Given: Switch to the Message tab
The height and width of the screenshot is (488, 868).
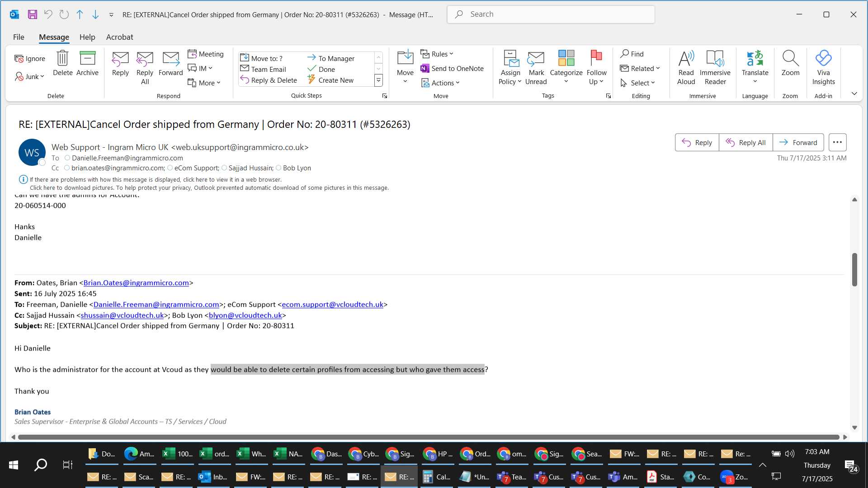Looking at the screenshot, I should pyautogui.click(x=54, y=37).
